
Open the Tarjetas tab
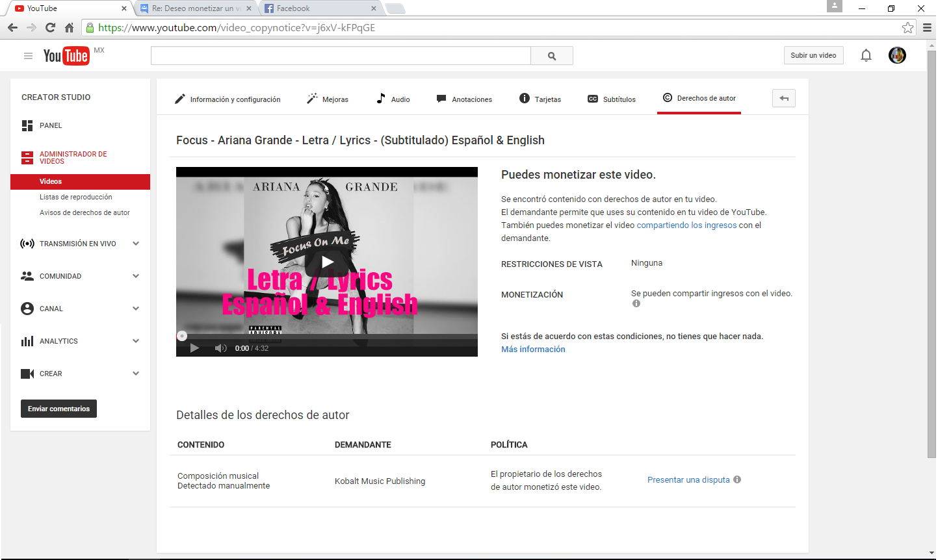(x=540, y=99)
